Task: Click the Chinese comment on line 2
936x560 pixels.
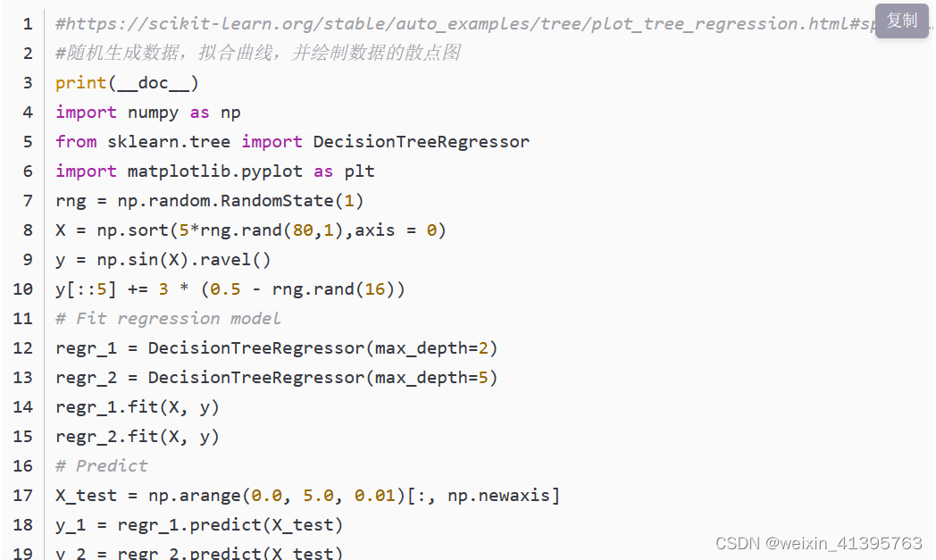Action: [x=258, y=53]
